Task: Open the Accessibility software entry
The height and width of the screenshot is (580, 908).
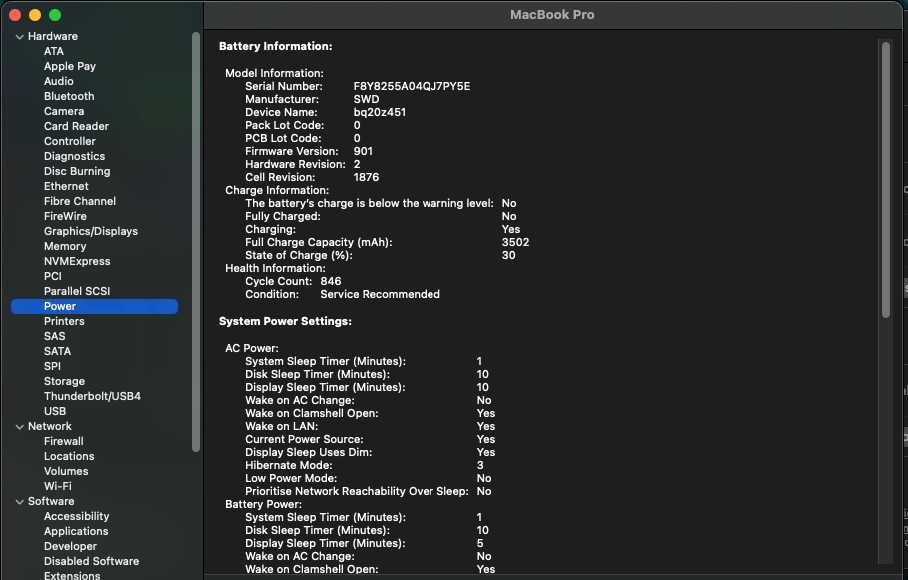Action: [x=76, y=516]
